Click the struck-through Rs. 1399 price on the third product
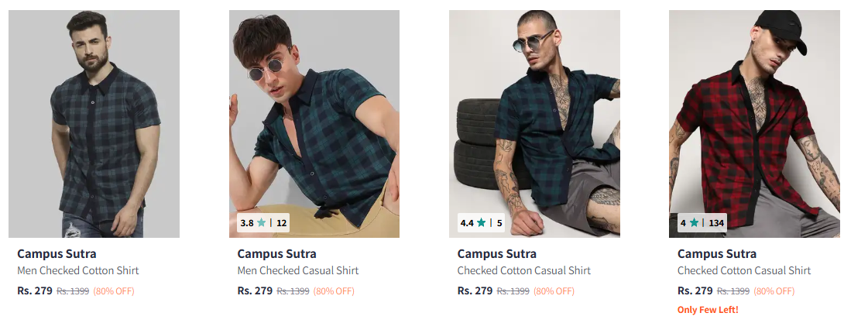This screenshot has width=868, height=330. (x=513, y=291)
